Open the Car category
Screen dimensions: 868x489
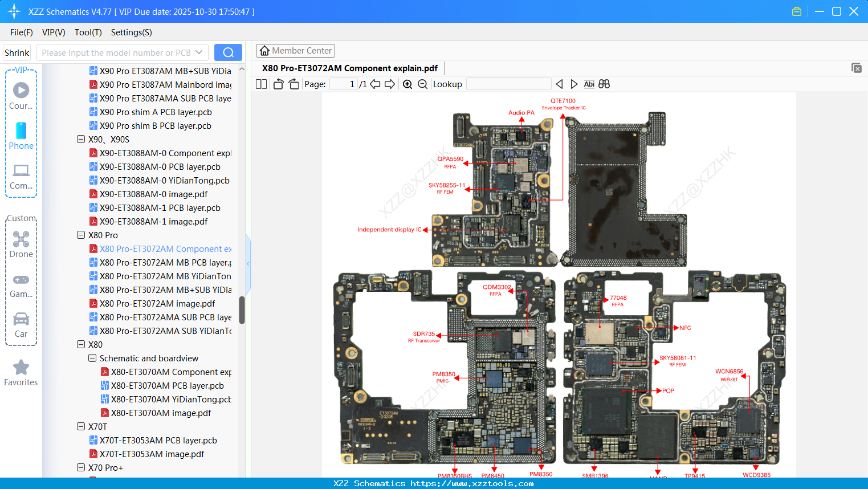click(21, 324)
